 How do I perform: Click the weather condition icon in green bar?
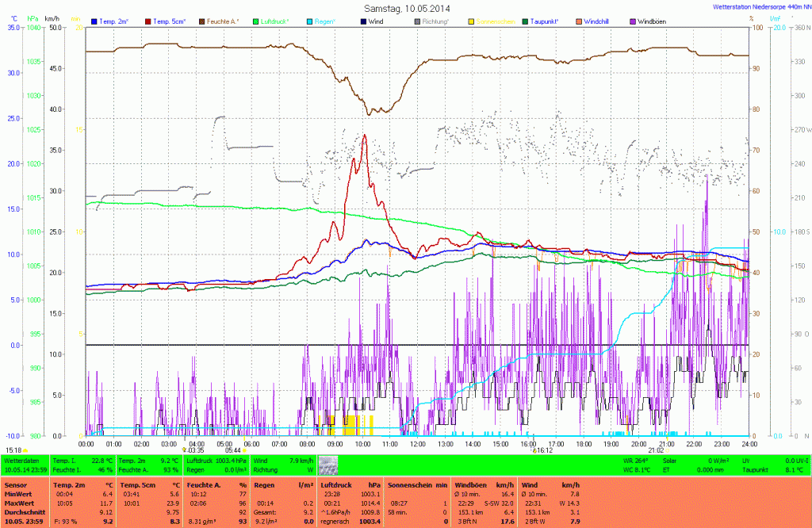point(328,465)
